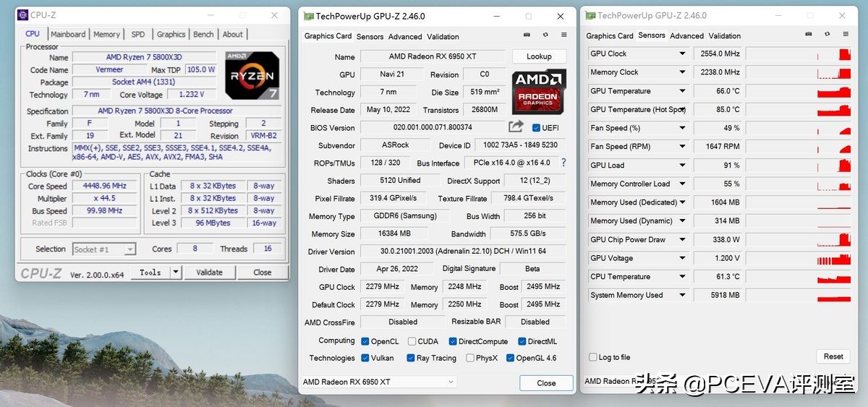Screen dimensions: 868x407
Task: Click the BIOS export share icon next to UEFI
Action: pyautogui.click(x=516, y=127)
